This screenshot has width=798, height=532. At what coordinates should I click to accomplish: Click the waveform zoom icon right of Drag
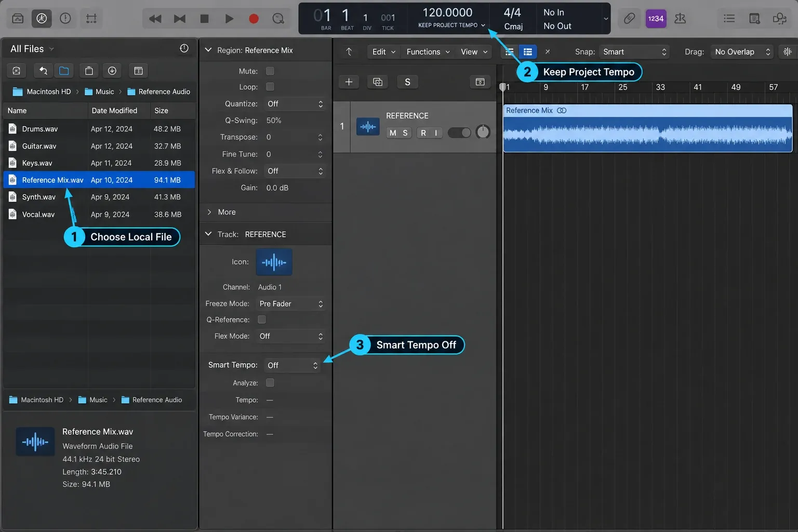pyautogui.click(x=788, y=51)
